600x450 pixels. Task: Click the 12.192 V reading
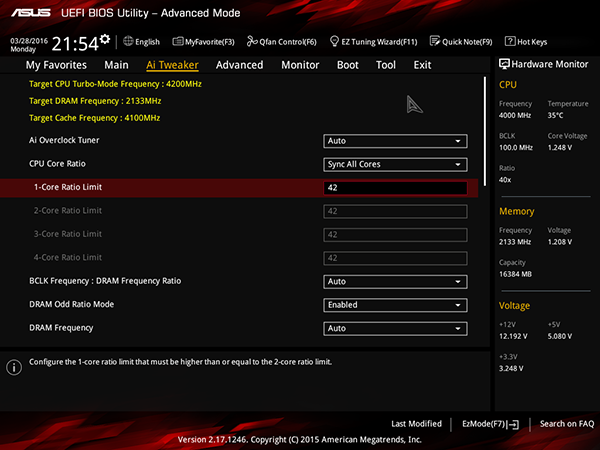(513, 336)
